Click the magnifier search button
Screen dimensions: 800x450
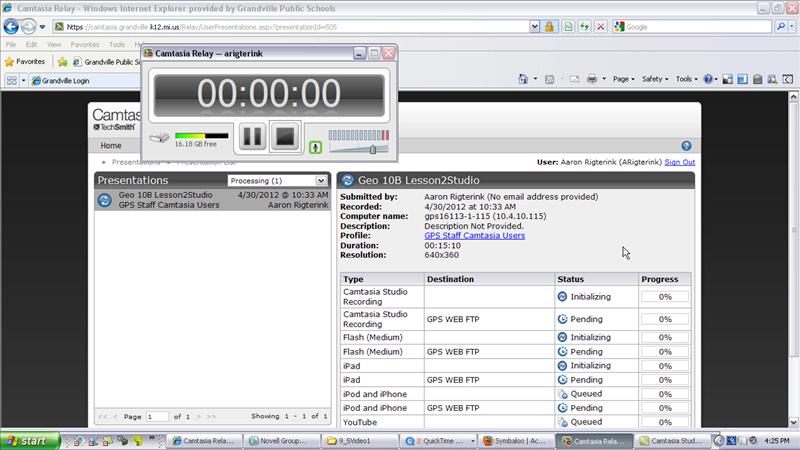tap(780, 27)
